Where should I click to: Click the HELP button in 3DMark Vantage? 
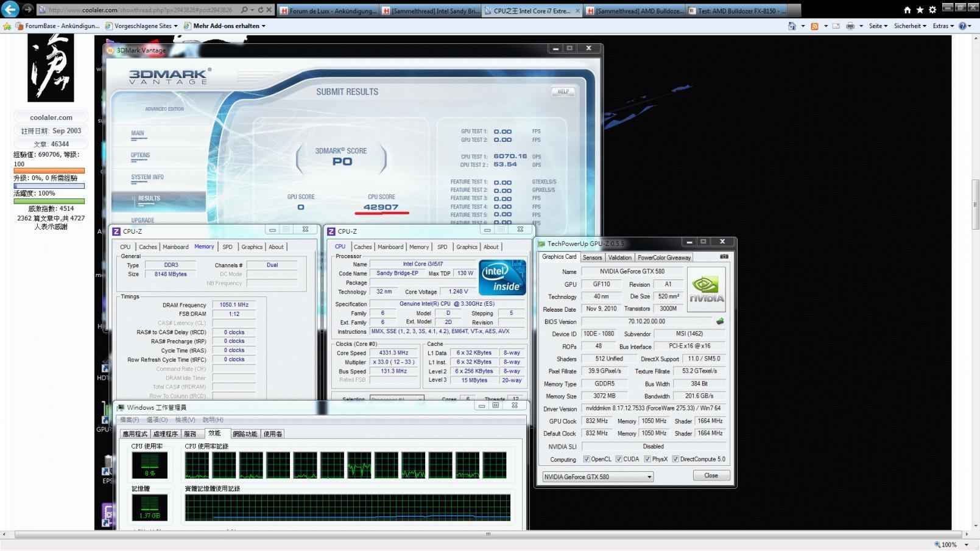pyautogui.click(x=563, y=92)
